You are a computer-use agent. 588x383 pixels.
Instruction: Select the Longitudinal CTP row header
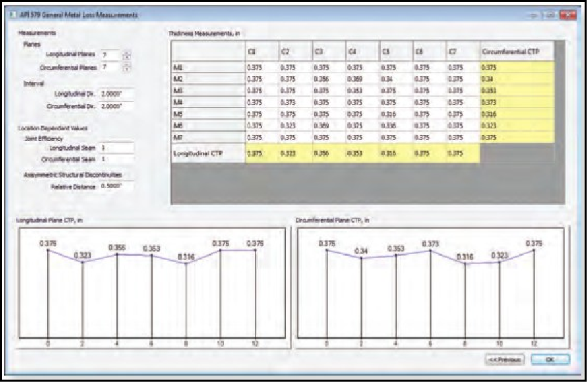(207, 153)
